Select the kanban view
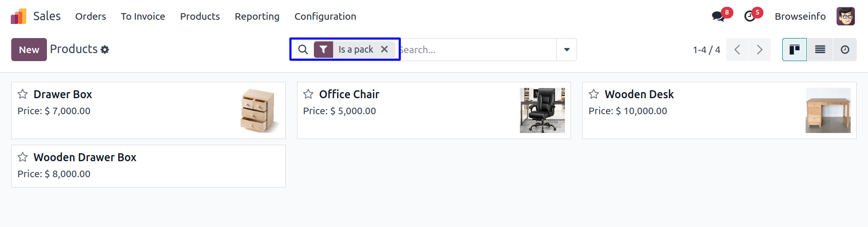 pyautogui.click(x=794, y=49)
